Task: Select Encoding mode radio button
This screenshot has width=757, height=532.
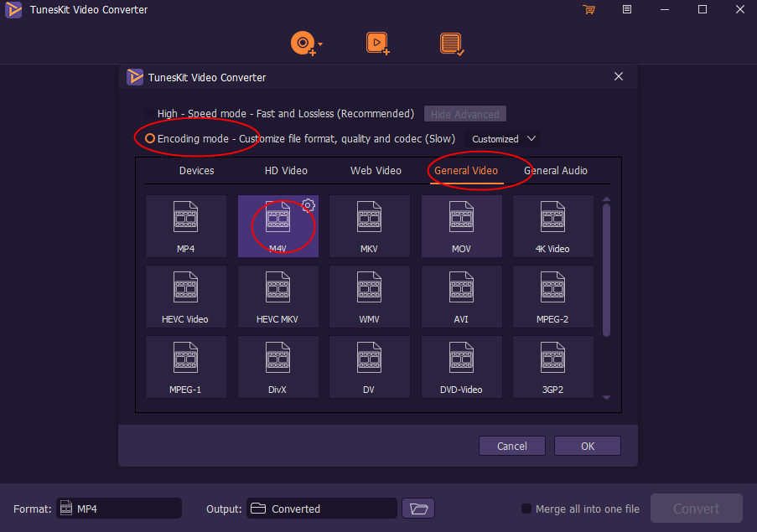Action: click(150, 139)
